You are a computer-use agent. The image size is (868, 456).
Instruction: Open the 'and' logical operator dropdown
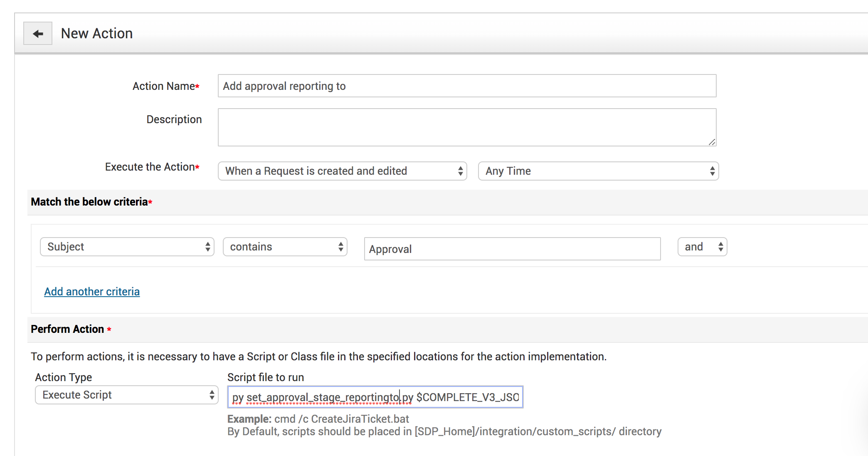point(702,247)
